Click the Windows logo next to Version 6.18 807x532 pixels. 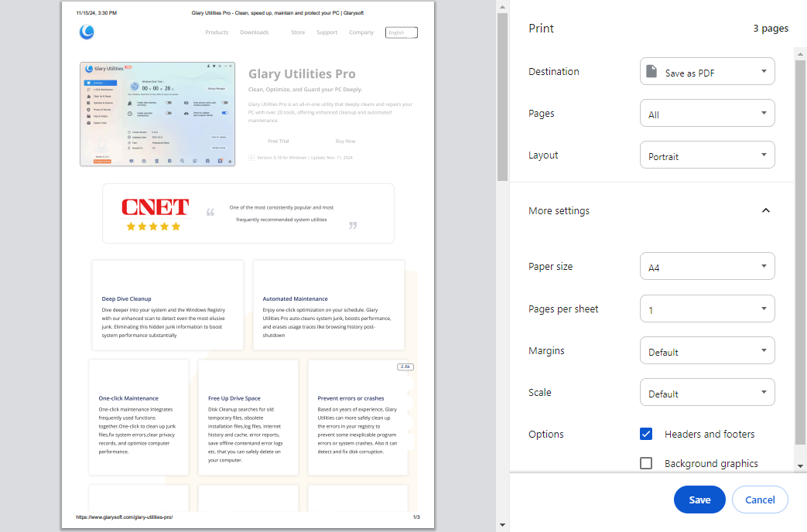coord(251,157)
